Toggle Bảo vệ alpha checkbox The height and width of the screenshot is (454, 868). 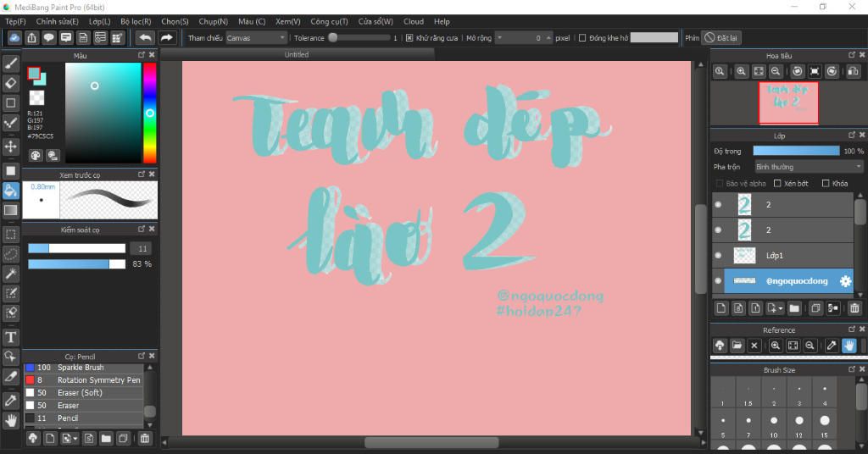pyautogui.click(x=720, y=184)
